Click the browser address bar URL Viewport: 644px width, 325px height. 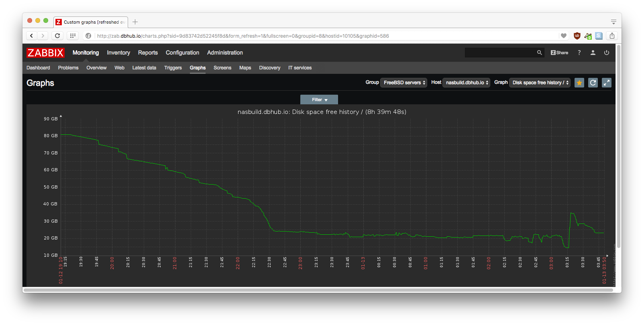tap(243, 36)
